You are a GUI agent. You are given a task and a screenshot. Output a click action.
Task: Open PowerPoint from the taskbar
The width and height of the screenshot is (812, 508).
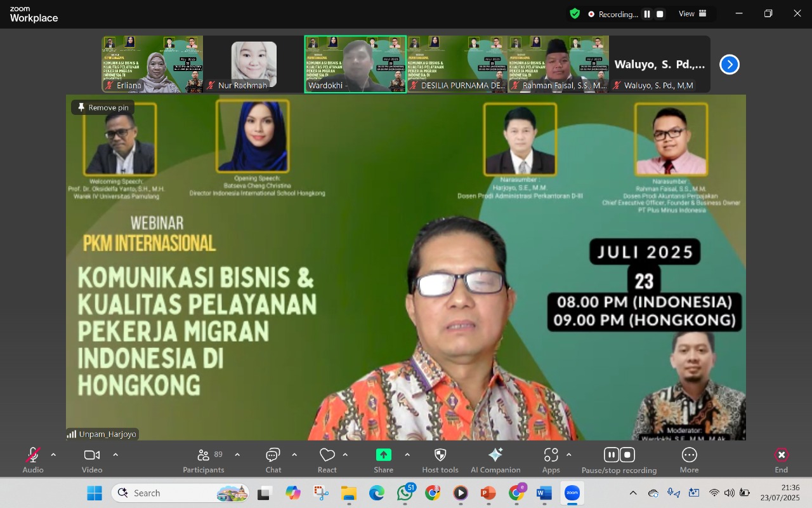click(x=488, y=493)
